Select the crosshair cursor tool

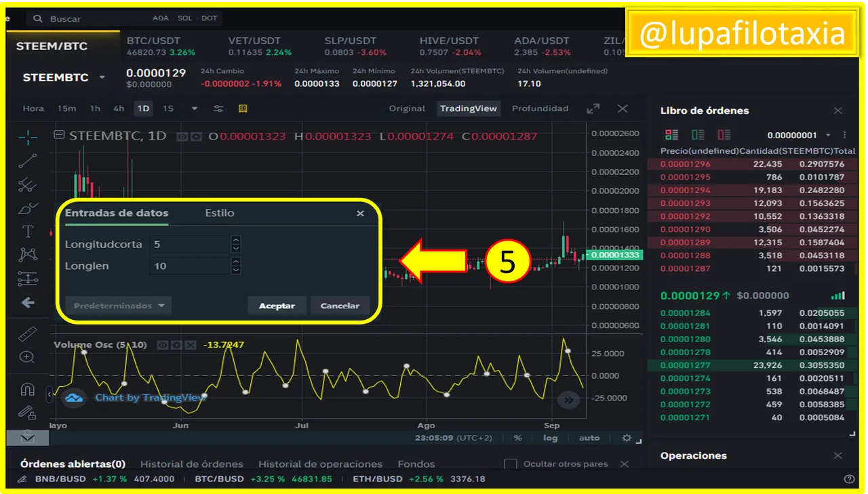pyautogui.click(x=28, y=138)
